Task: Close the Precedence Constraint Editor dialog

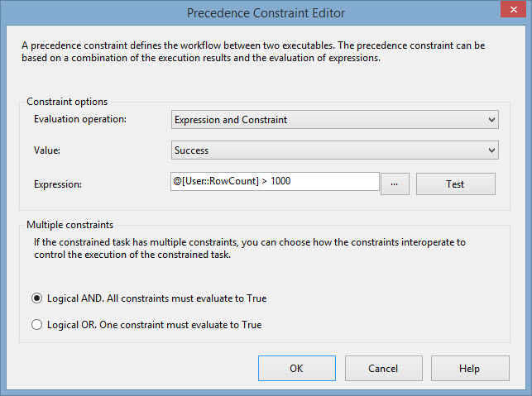Action: (x=513, y=9)
